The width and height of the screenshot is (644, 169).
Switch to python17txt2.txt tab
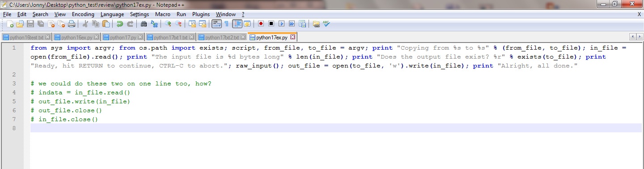click(x=222, y=37)
